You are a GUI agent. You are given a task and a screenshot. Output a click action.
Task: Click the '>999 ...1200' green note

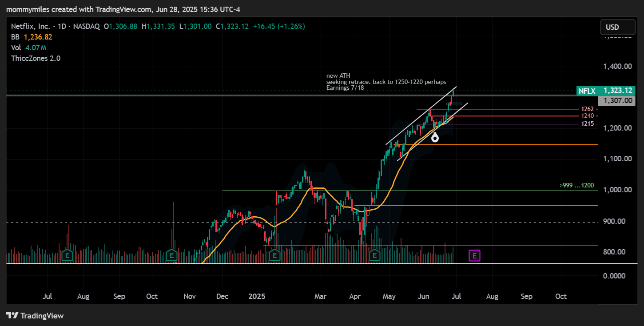[x=577, y=186]
